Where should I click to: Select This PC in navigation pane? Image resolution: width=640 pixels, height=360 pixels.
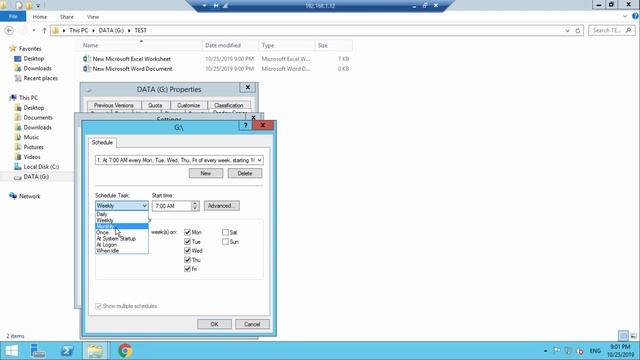click(28, 98)
